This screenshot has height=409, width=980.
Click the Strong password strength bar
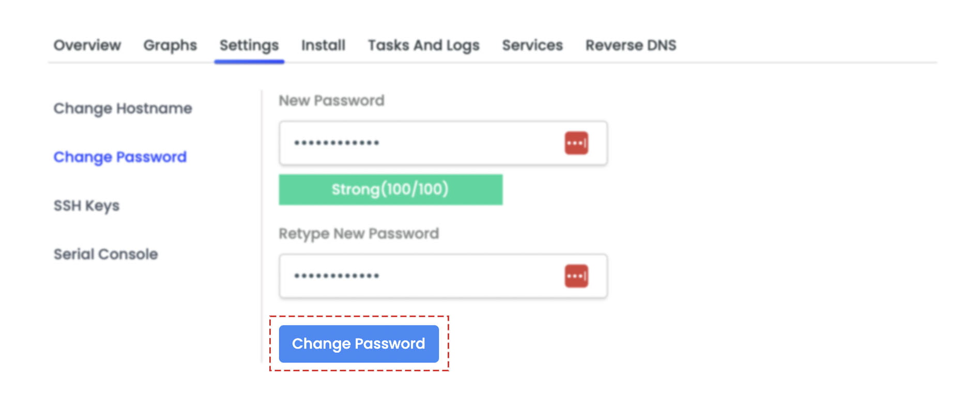[x=391, y=189]
